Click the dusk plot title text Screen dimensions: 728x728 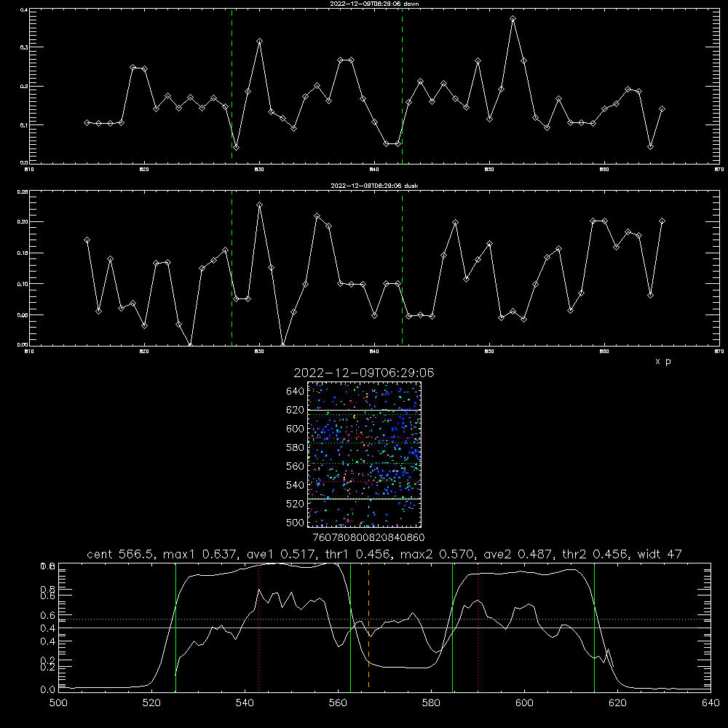374,186
